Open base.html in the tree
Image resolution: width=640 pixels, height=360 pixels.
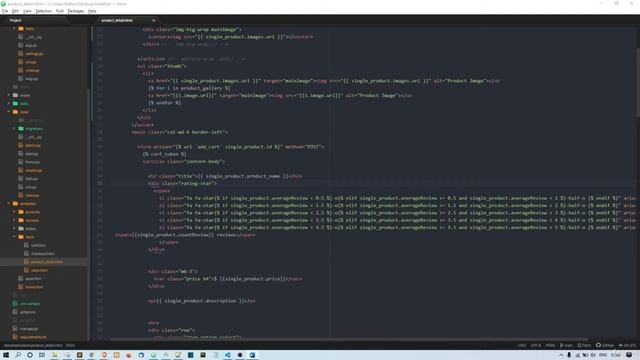tap(33, 278)
